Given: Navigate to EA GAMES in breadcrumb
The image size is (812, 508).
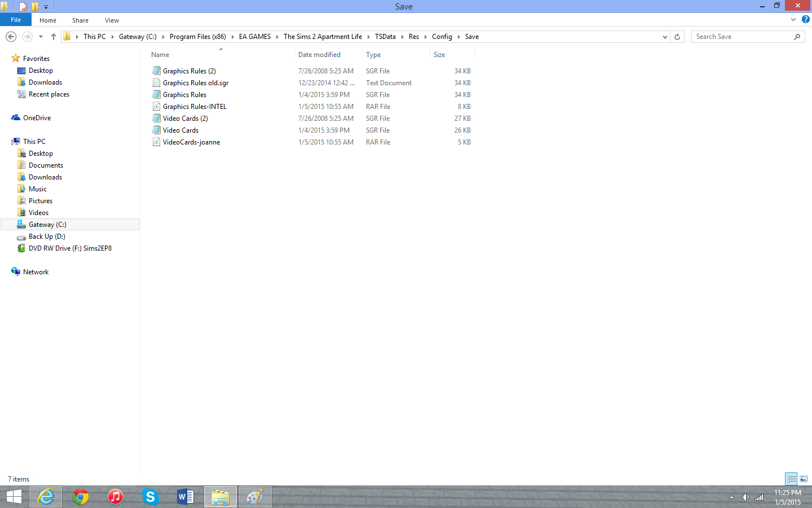Looking at the screenshot, I should pos(255,37).
